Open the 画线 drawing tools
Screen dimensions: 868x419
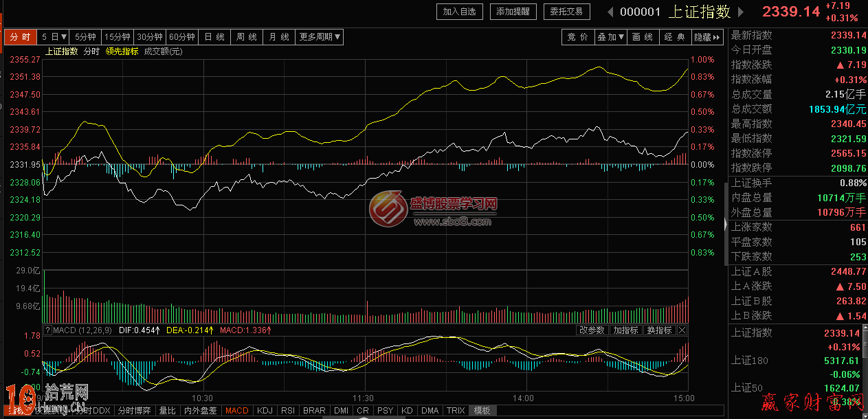pyautogui.click(x=643, y=37)
